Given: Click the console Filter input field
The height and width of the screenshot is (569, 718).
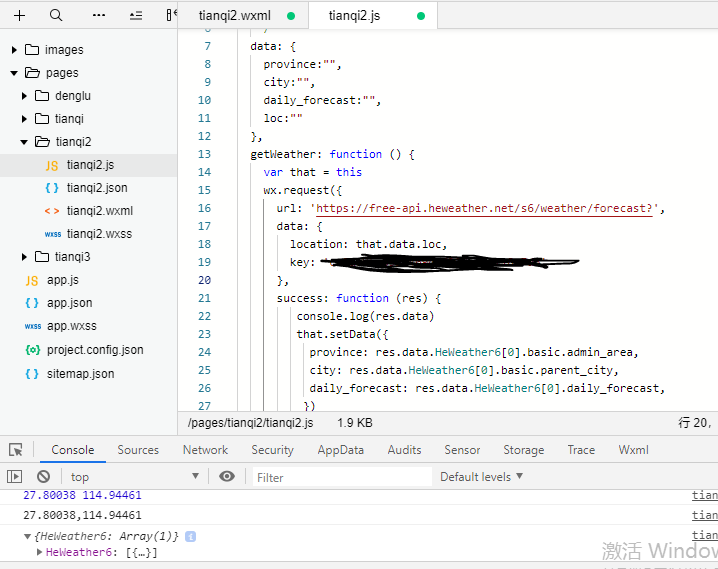Looking at the screenshot, I should tap(342, 477).
